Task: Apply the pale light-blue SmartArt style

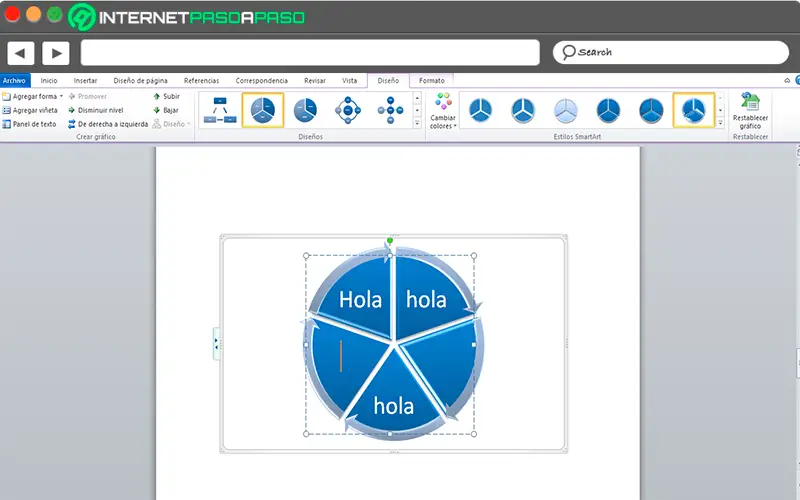Action: point(566,110)
